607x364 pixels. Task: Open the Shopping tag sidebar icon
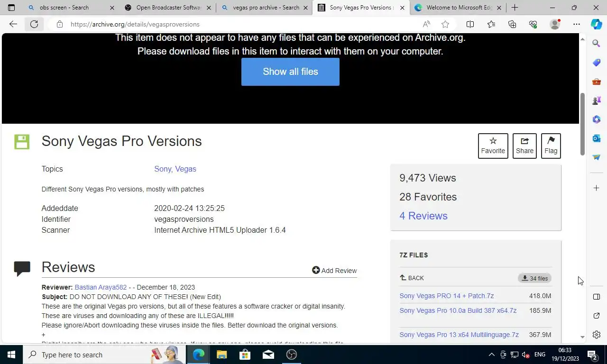[x=597, y=63]
